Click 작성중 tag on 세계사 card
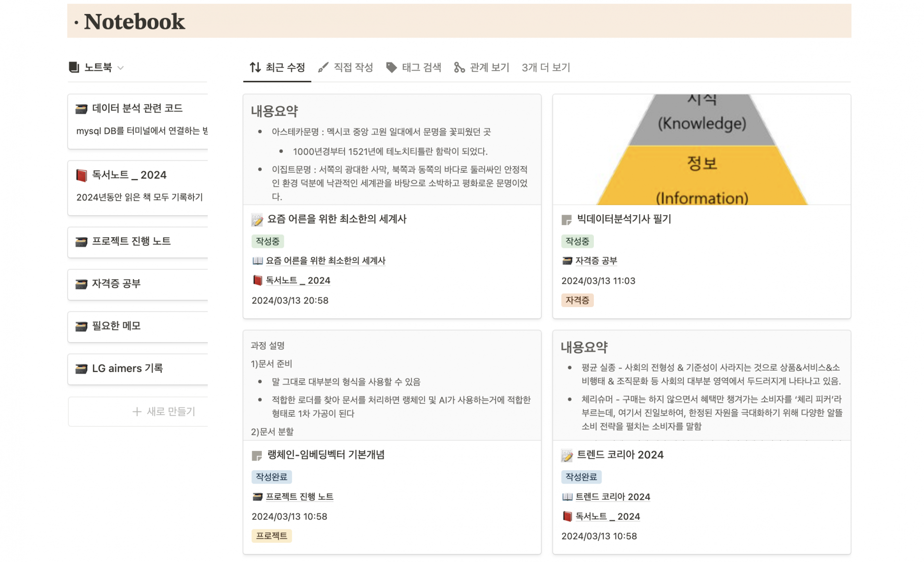The image size is (924, 562). (x=268, y=241)
